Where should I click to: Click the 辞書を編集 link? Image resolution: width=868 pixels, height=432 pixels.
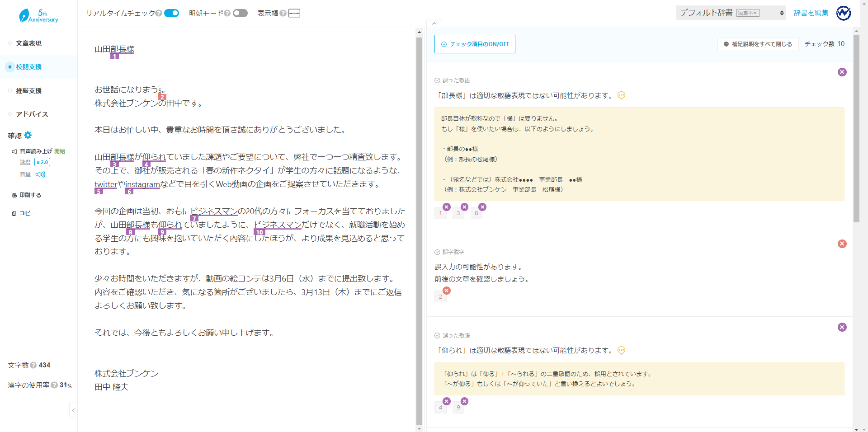[x=811, y=13]
